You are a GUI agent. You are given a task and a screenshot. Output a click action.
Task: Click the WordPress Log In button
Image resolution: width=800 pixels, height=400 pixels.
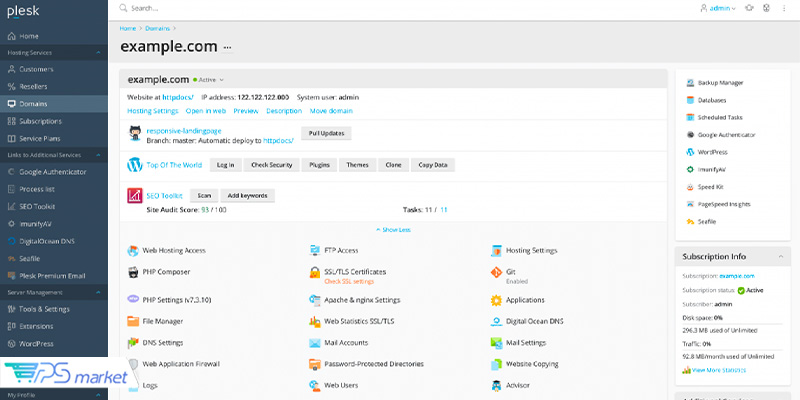(x=226, y=165)
